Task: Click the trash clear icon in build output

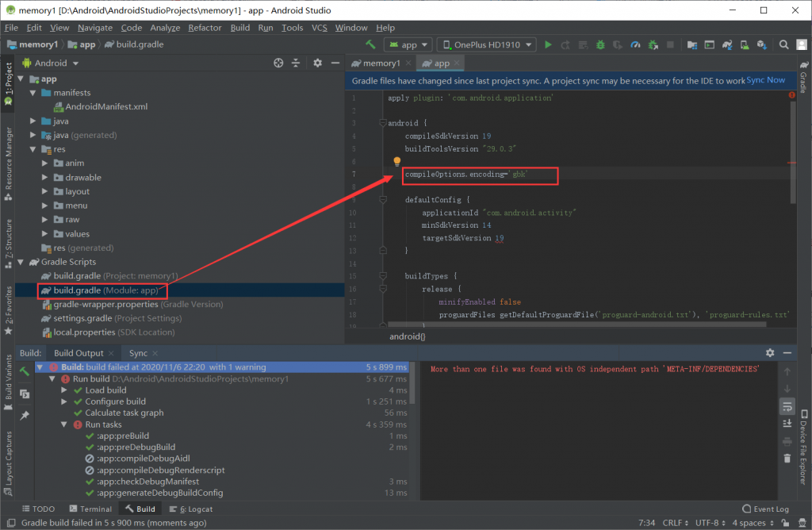Action: (787, 459)
